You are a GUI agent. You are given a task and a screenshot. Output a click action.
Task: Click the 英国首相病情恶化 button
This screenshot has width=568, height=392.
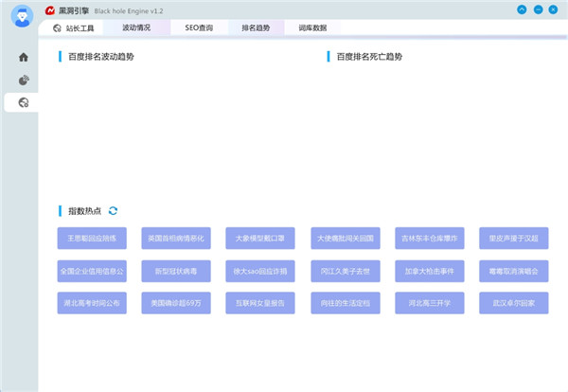(x=176, y=239)
